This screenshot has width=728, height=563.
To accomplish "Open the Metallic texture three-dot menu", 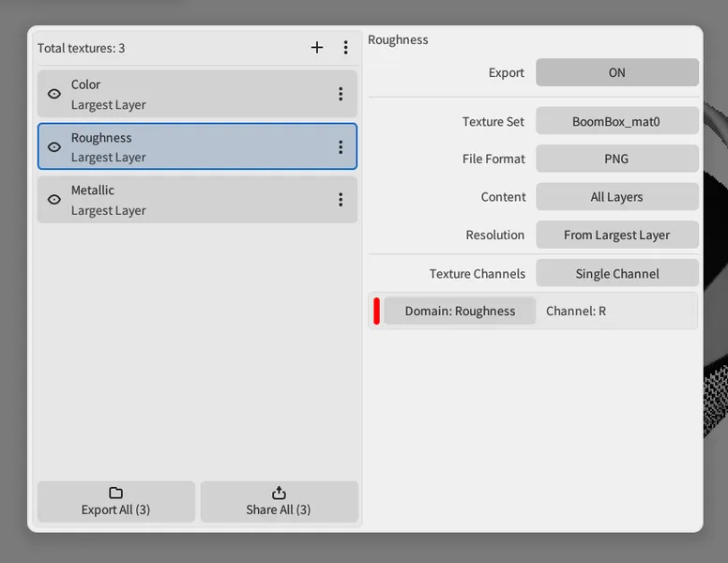I will click(x=341, y=200).
